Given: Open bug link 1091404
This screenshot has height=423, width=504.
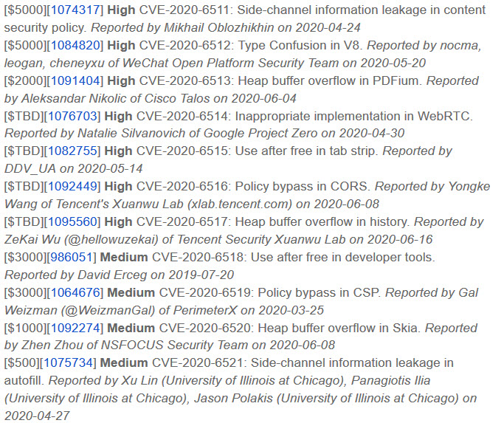Looking at the screenshot, I should point(75,80).
